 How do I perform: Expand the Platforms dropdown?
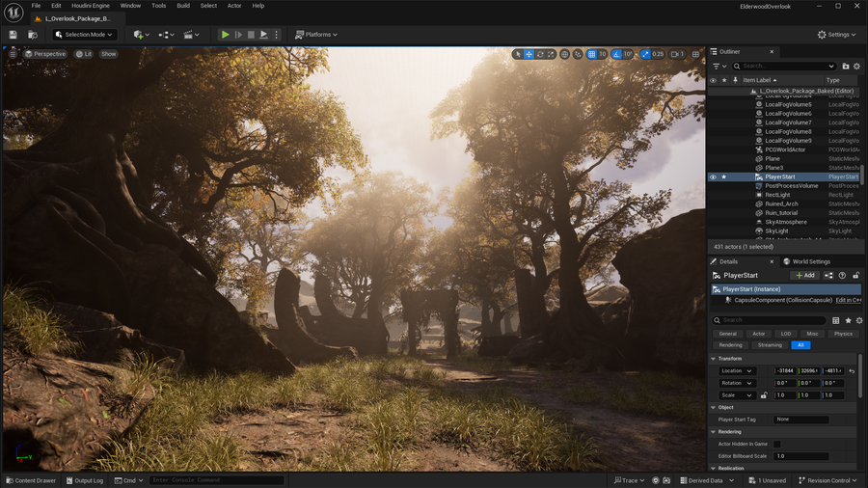pos(315,35)
